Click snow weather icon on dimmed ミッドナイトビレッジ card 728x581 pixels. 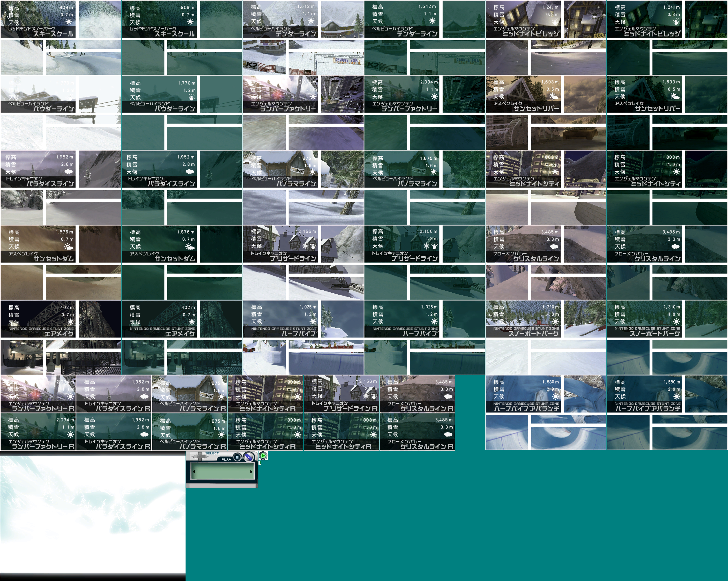(676, 22)
